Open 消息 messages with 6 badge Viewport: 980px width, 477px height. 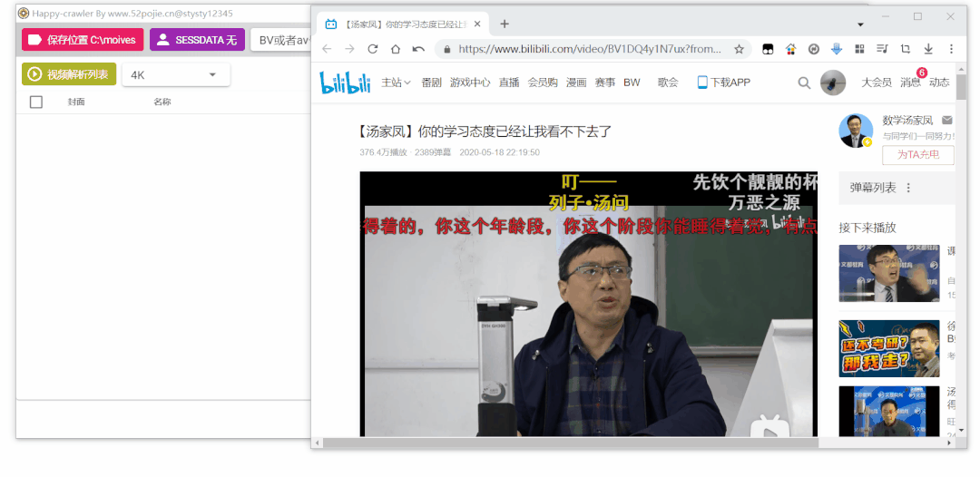tap(910, 83)
